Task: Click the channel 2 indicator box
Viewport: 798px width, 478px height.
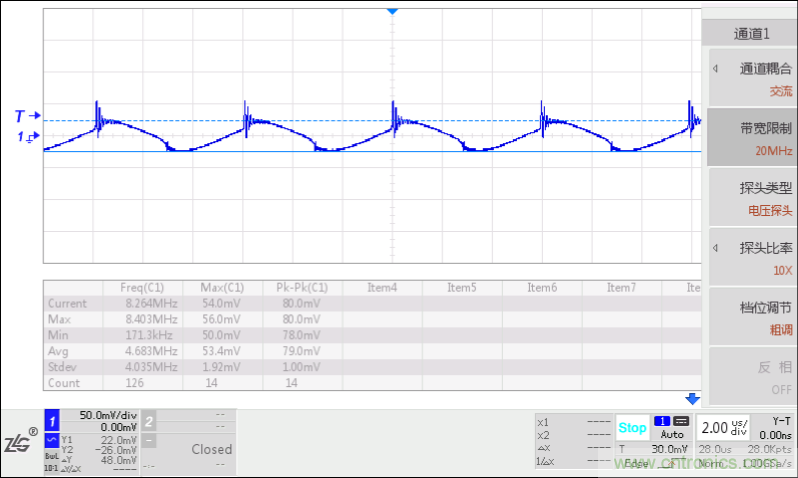Action: 148,421
